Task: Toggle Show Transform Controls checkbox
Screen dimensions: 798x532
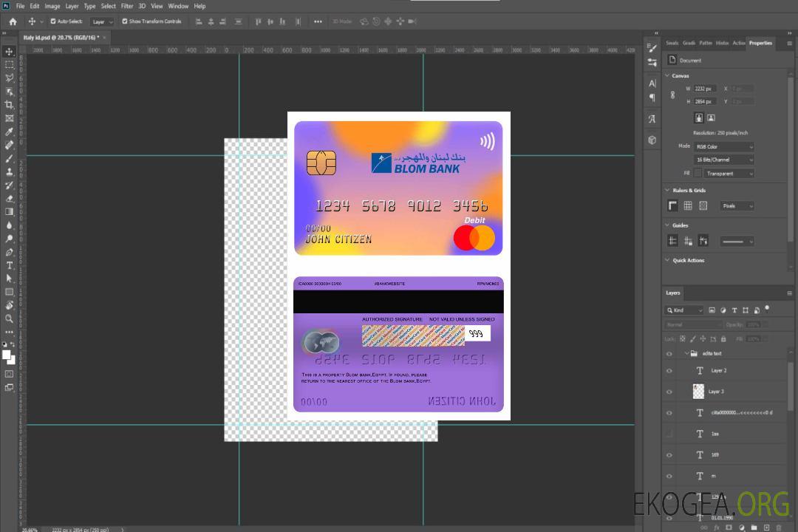Action: (125, 21)
